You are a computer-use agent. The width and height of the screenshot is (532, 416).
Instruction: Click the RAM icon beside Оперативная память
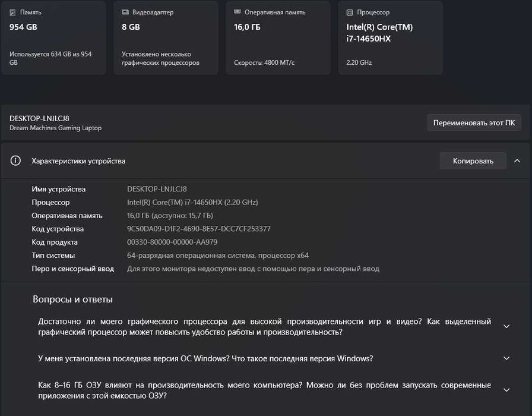237,12
